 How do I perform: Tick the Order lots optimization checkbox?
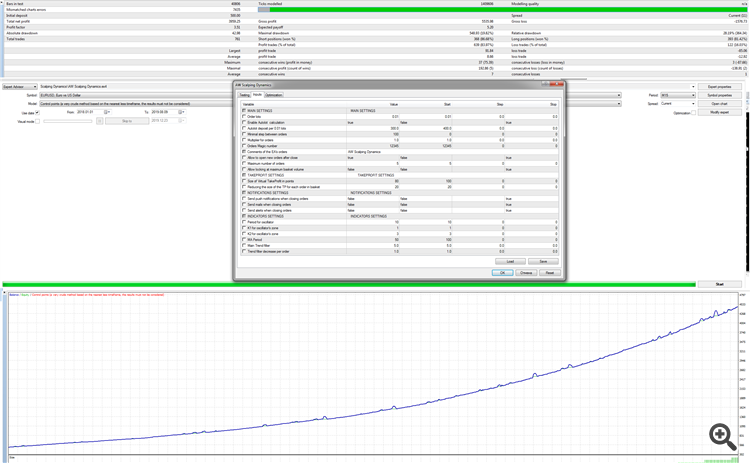tap(244, 117)
